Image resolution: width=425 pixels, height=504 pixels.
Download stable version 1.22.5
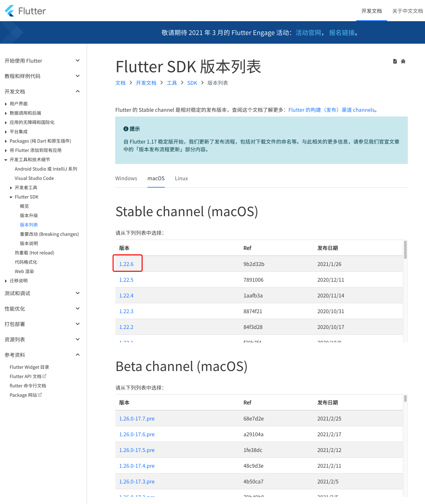click(126, 280)
